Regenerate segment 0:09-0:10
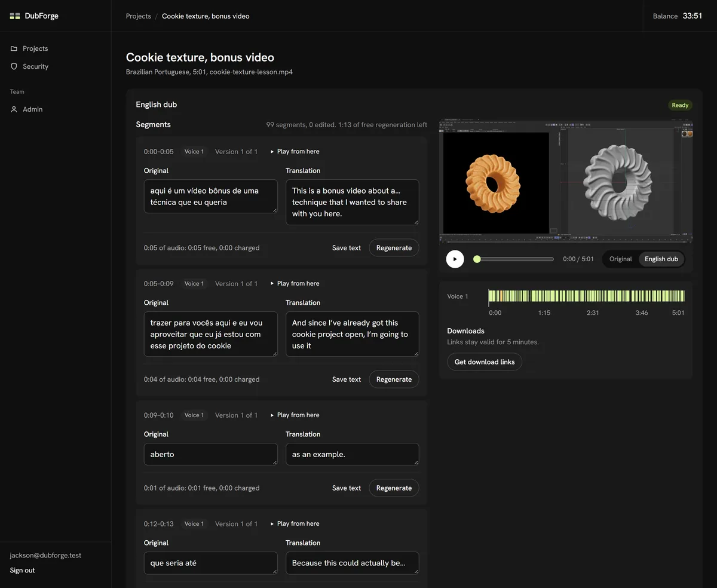 (394, 488)
